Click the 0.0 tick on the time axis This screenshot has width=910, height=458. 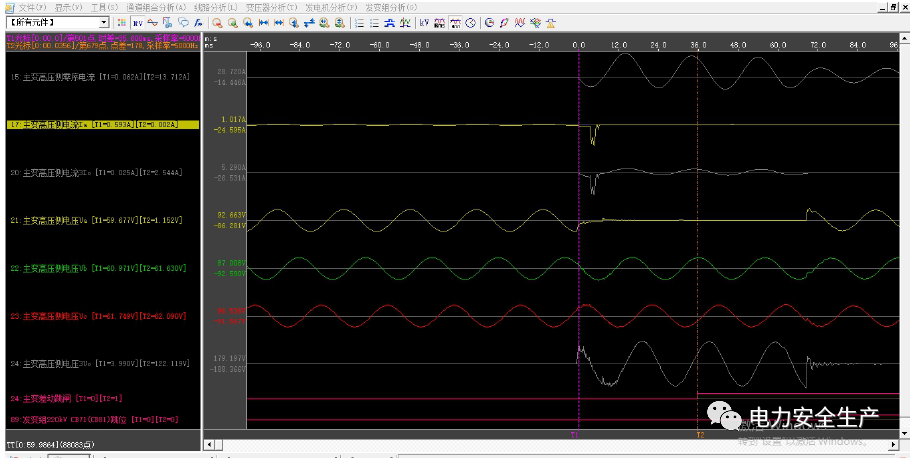click(x=579, y=44)
